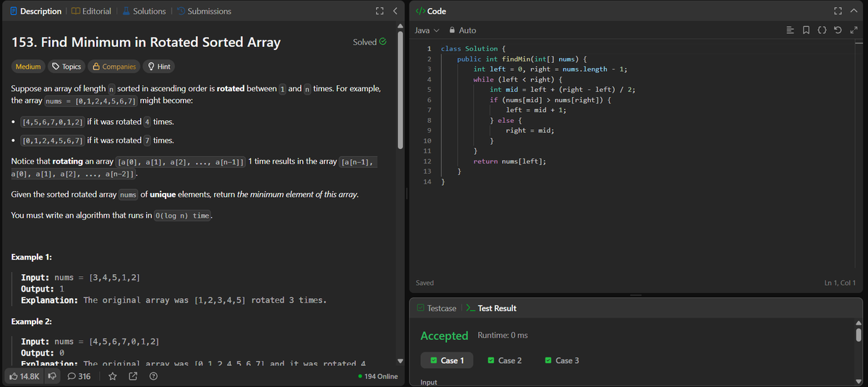Click the test result panel scroll-up arrow
The image size is (868, 387).
[x=859, y=323]
